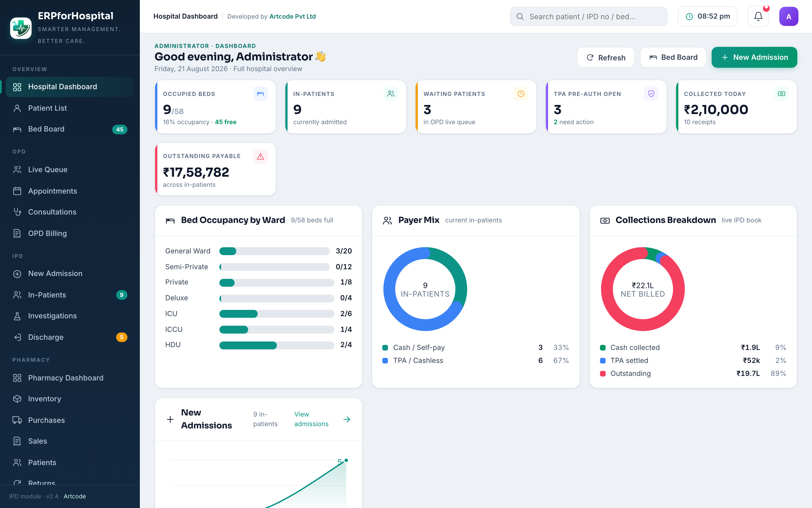Click the shield icon in TPA Pre-Auth card
The image size is (812, 508).
pyautogui.click(x=651, y=94)
